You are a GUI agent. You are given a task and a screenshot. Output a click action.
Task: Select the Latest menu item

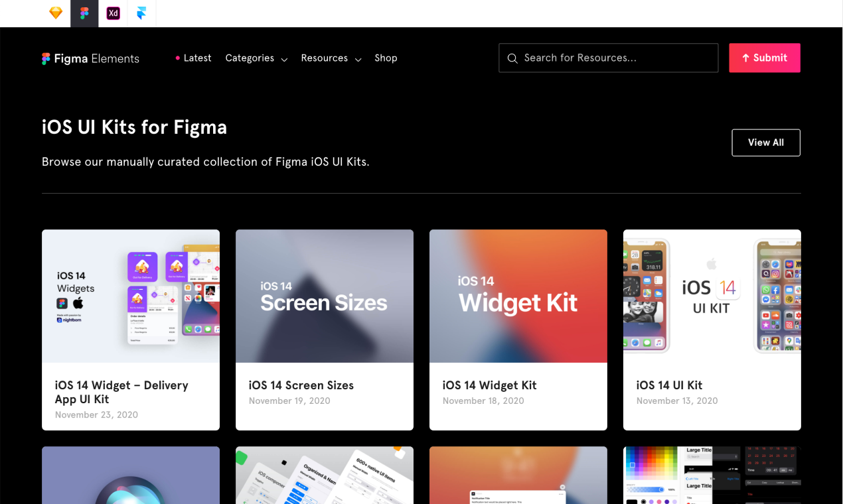pyautogui.click(x=197, y=58)
